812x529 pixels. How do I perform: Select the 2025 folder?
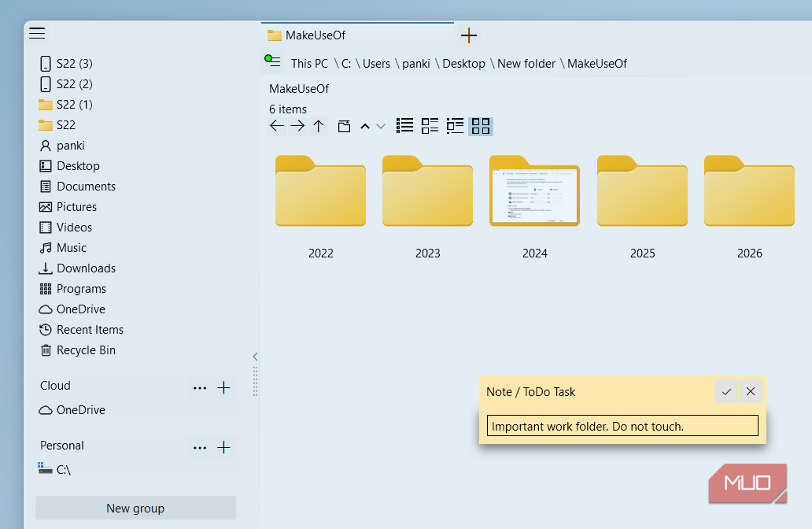pos(643,206)
